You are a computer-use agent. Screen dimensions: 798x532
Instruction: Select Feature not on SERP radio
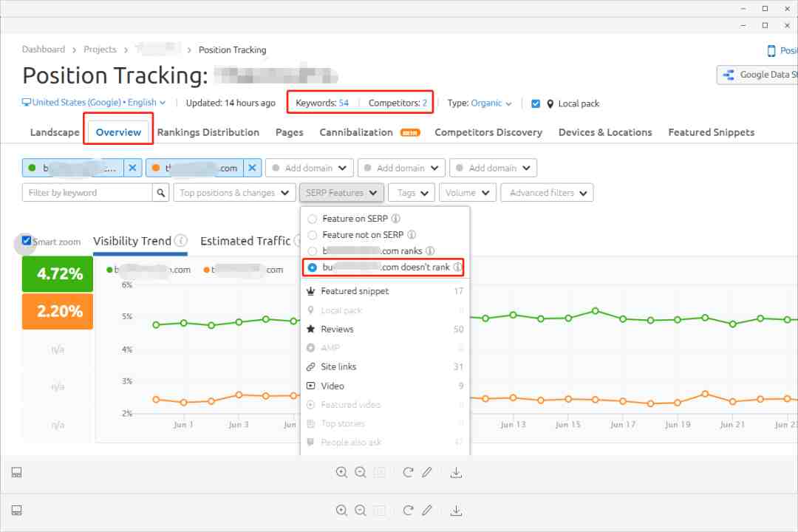coord(313,235)
